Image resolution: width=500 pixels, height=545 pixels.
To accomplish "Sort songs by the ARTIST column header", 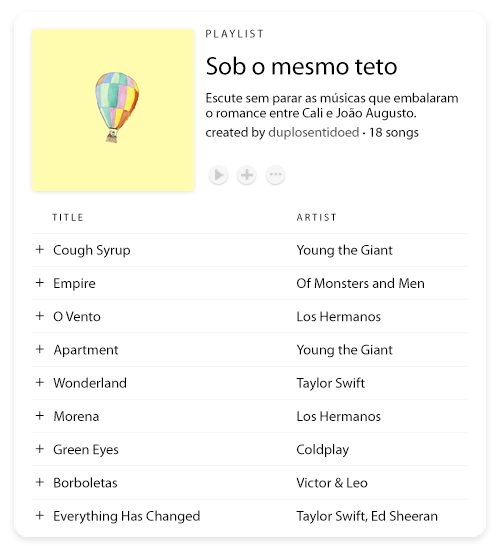I will coord(317,218).
